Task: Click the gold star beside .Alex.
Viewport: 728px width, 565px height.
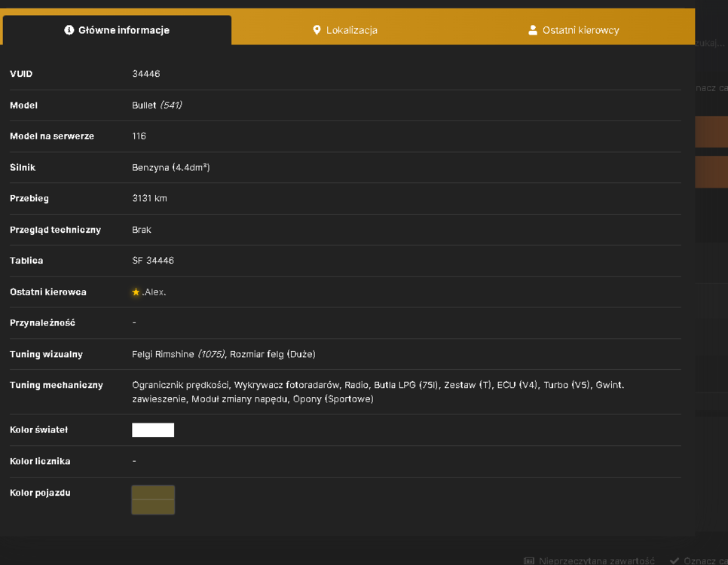Action: (x=136, y=292)
